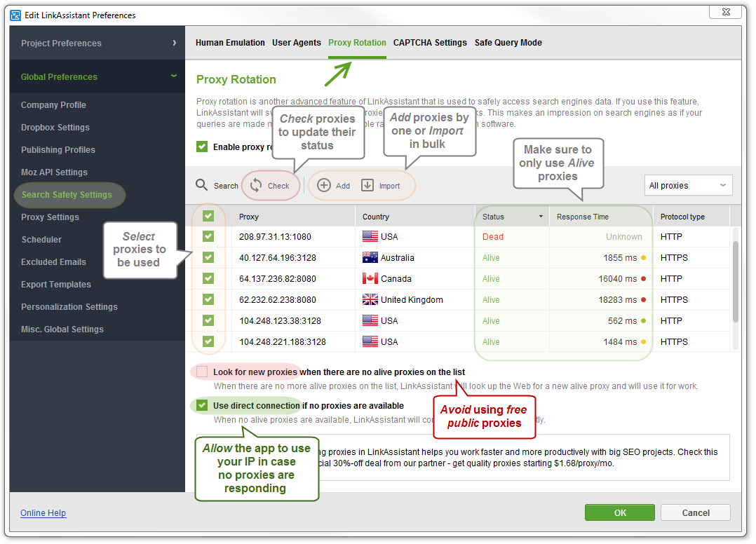Disable the Enable proxy rotation checkbox
The height and width of the screenshot is (544, 756).
[202, 147]
